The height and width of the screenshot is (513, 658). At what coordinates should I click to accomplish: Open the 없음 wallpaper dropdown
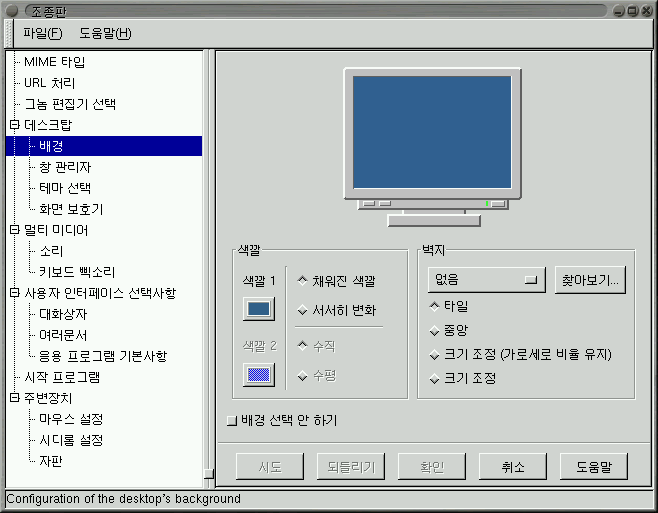[485, 280]
